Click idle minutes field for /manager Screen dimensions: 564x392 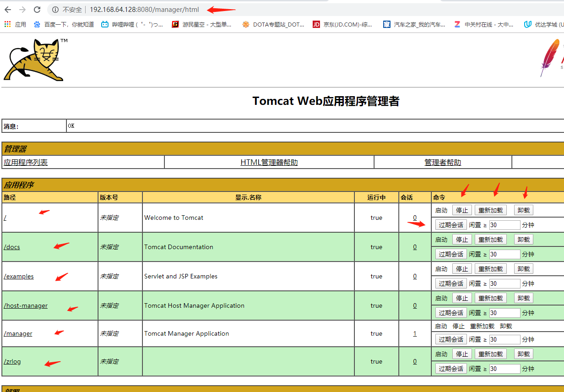pos(505,339)
